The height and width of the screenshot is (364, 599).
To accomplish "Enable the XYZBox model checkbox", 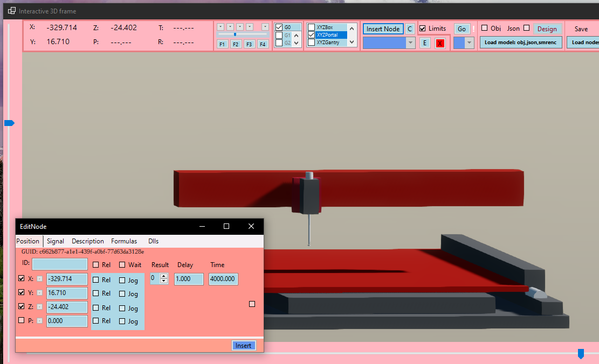I will (x=311, y=27).
